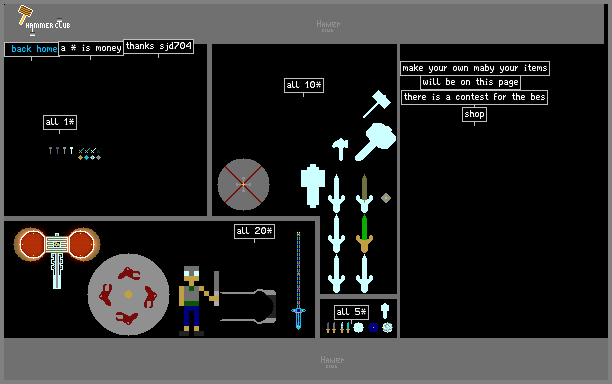The height and width of the screenshot is (384, 612).
Task: Select the light-blue armor chestplate
Action: [313, 186]
